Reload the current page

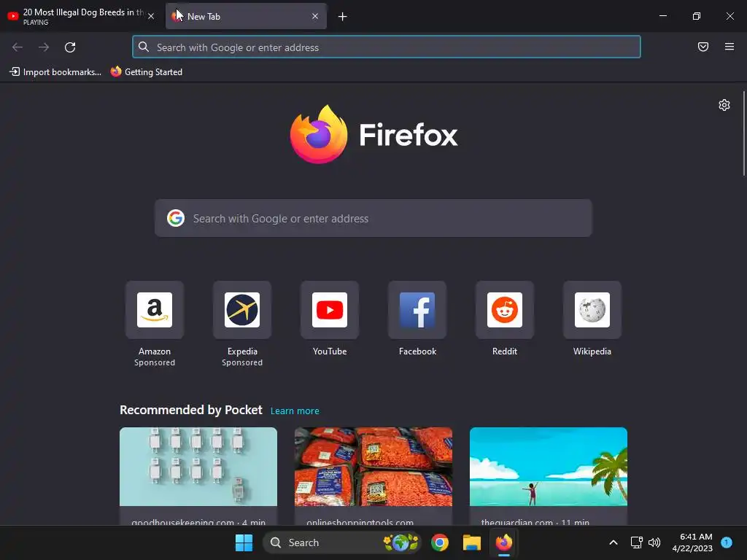[x=70, y=47]
